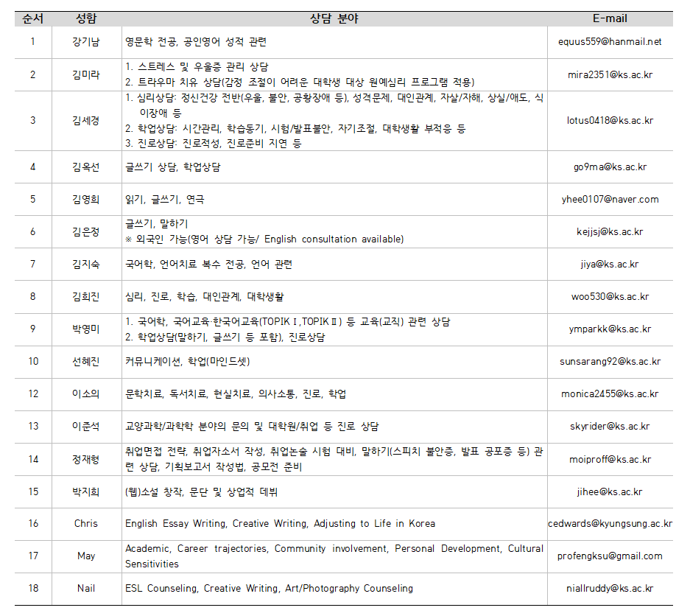This screenshot has width=690, height=616.
Task: Select the name 강기남 cell
Action: click(x=86, y=42)
